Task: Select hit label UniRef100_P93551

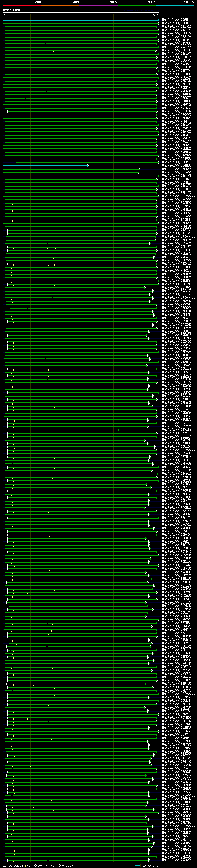Action: [x=177, y=159]
